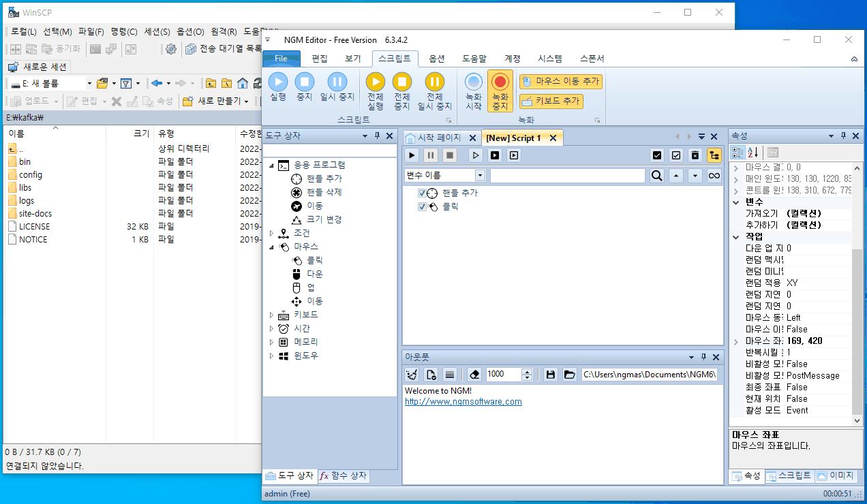
Task: Switch to the 함수 상자 bottom tab
Action: point(344,475)
